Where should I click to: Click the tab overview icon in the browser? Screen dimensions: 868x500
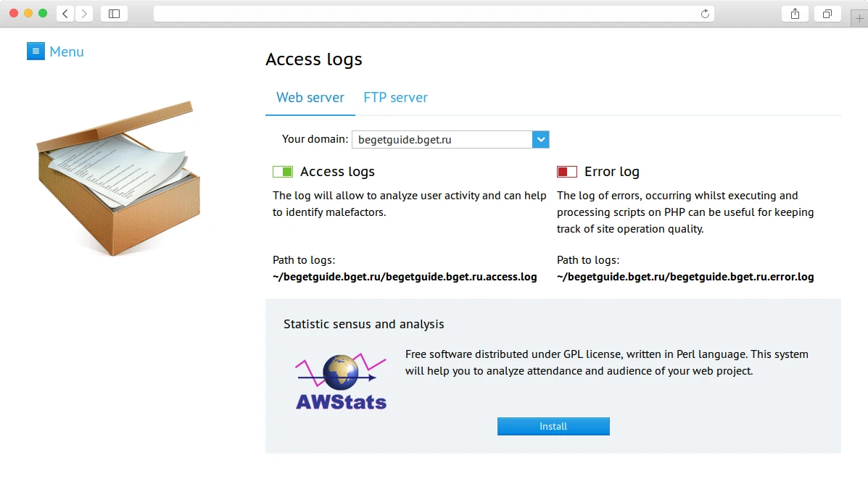[827, 13]
